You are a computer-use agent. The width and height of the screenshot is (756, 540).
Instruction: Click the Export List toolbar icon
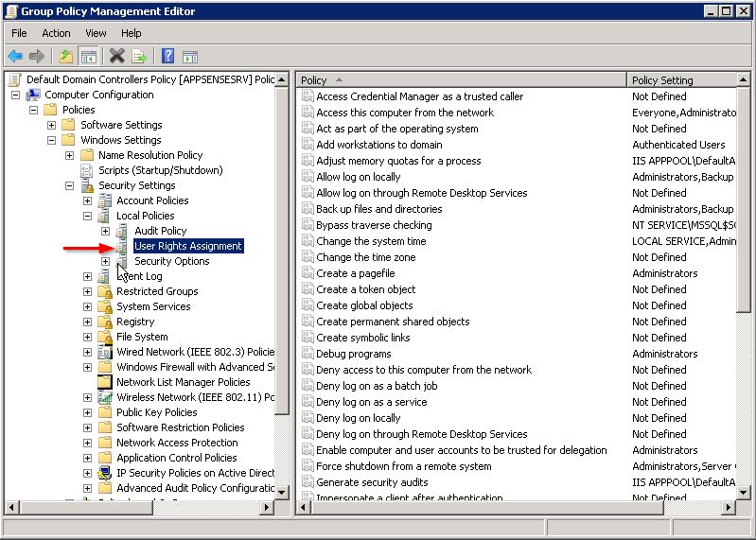[x=138, y=57]
